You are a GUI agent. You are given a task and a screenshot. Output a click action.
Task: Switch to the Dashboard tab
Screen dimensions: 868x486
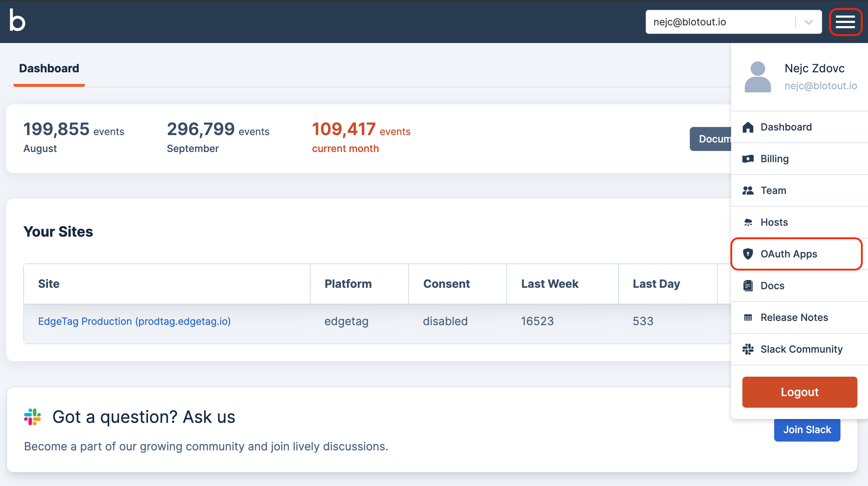click(x=49, y=68)
